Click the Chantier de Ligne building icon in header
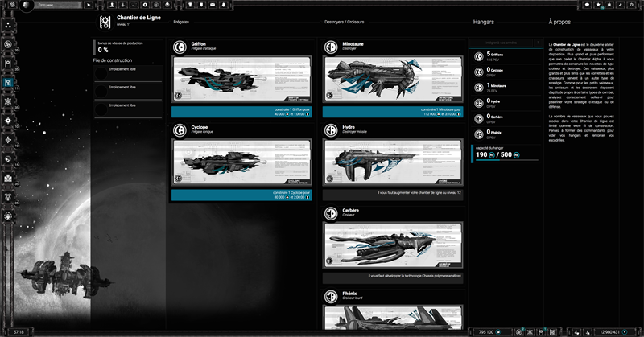644x337 pixels. (104, 21)
